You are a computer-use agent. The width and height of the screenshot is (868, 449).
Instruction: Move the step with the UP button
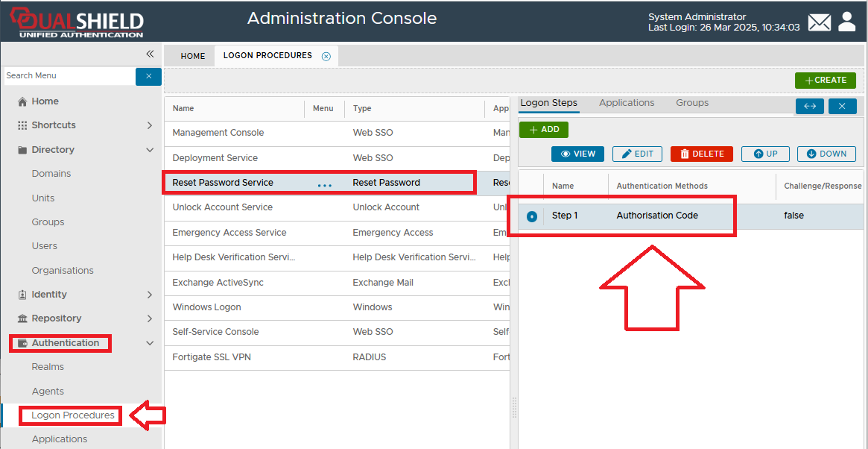[765, 154]
